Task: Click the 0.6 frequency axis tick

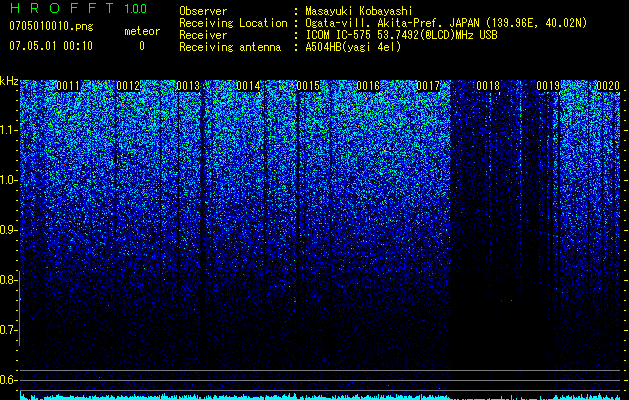Action: 8,380
